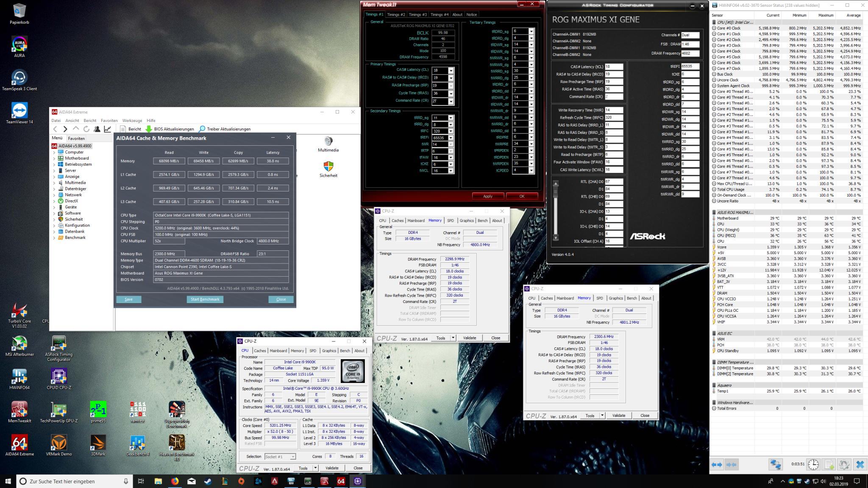Image resolution: width=868 pixels, height=488 pixels.
Task: Open HWiNFO sensor settings gear icon
Action: tap(844, 465)
